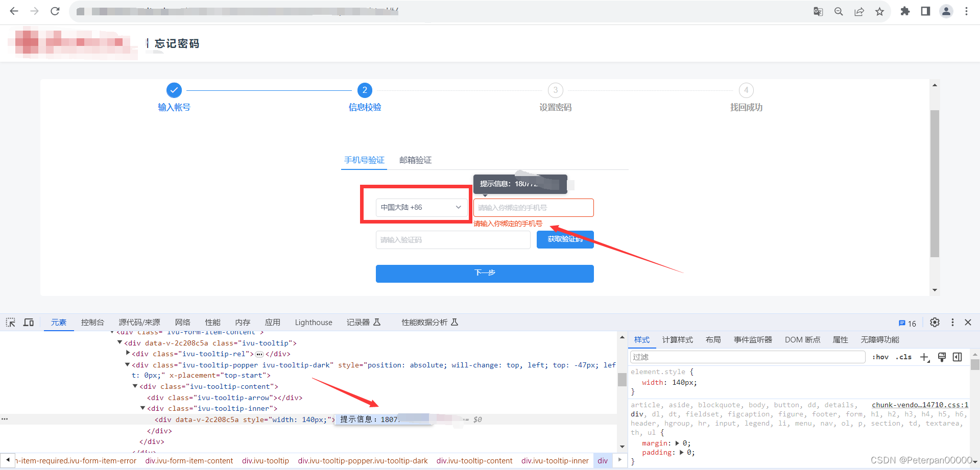Go back with browser back arrow
Image resolution: width=980 pixels, height=470 pixels.
pyautogui.click(x=14, y=11)
